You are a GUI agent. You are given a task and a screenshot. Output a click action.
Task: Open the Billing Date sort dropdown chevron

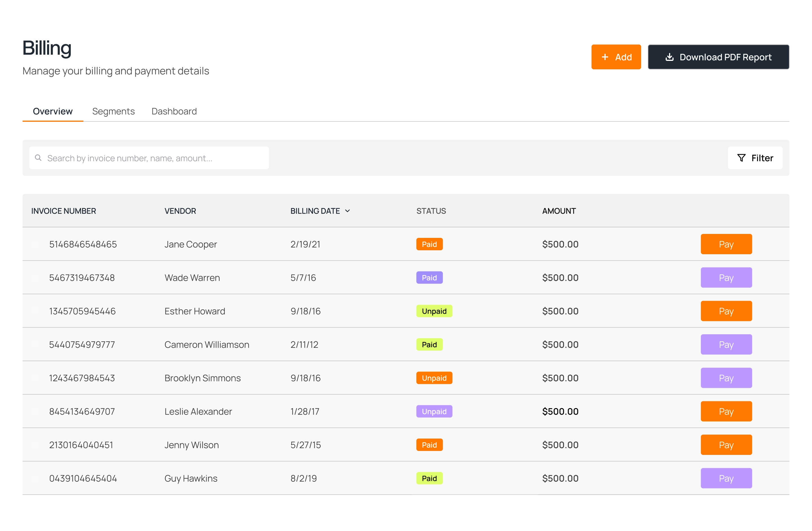[348, 211]
